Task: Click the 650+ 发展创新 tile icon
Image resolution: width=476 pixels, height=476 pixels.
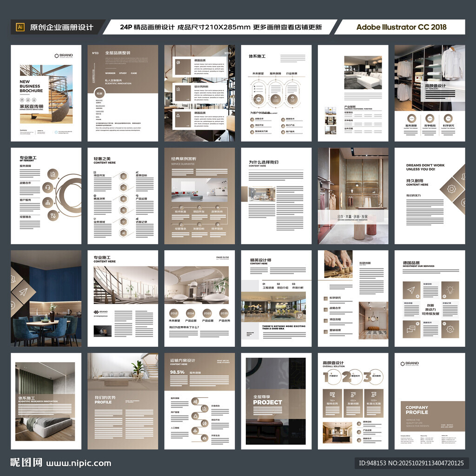Action: [x=353, y=395]
